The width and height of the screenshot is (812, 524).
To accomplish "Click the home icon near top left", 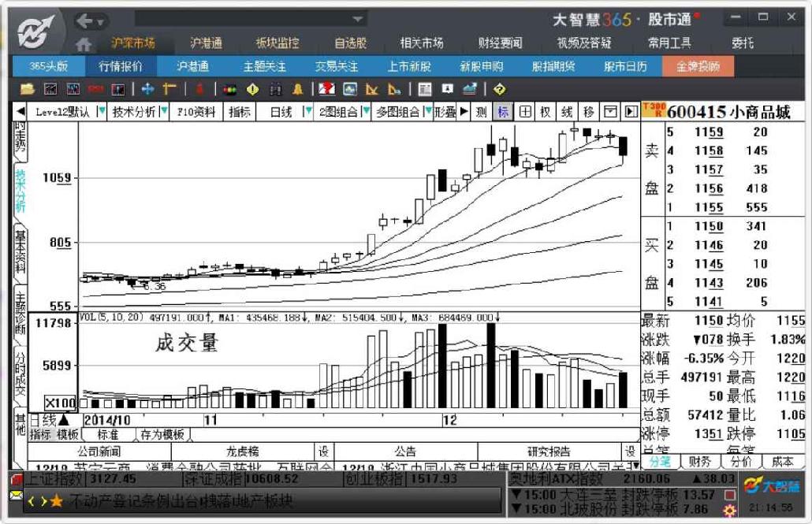I will point(84,44).
